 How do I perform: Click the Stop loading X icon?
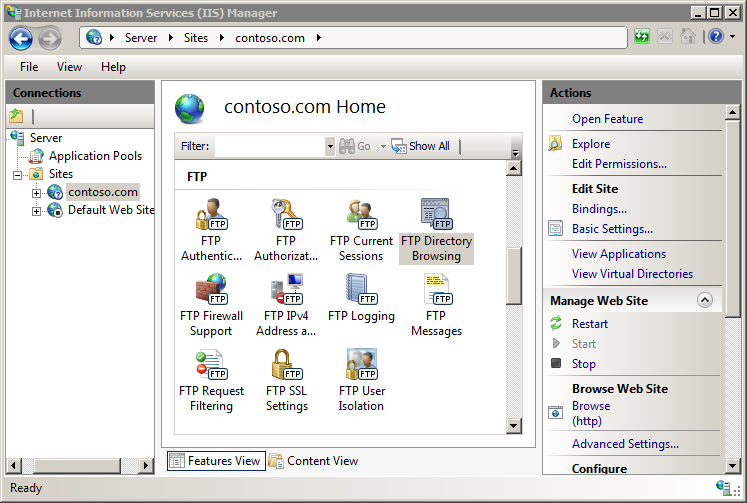pyautogui.click(x=665, y=36)
